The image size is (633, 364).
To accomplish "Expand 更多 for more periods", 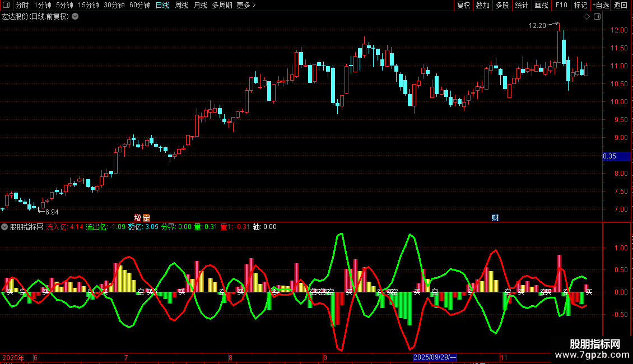I will point(246,6).
